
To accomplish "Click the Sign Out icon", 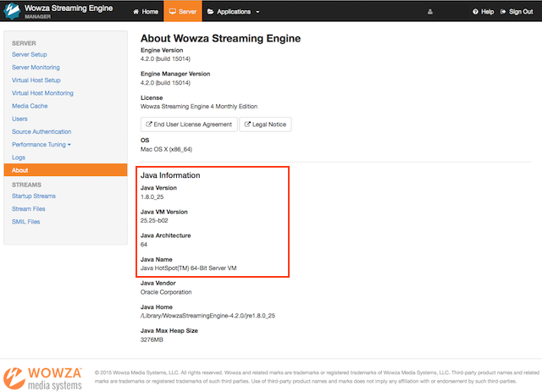I will [505, 12].
